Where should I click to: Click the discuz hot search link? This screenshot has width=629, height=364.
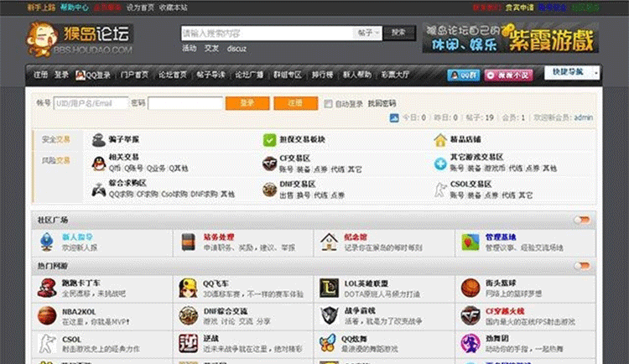click(x=237, y=49)
